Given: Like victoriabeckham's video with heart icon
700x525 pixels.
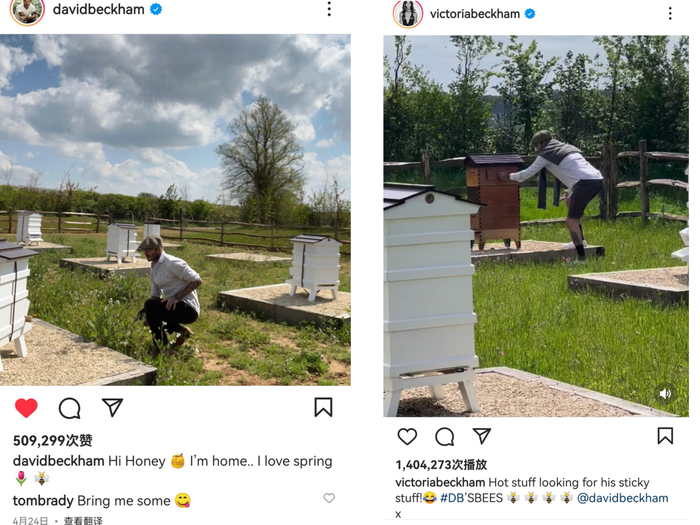Looking at the screenshot, I should click(x=407, y=436).
